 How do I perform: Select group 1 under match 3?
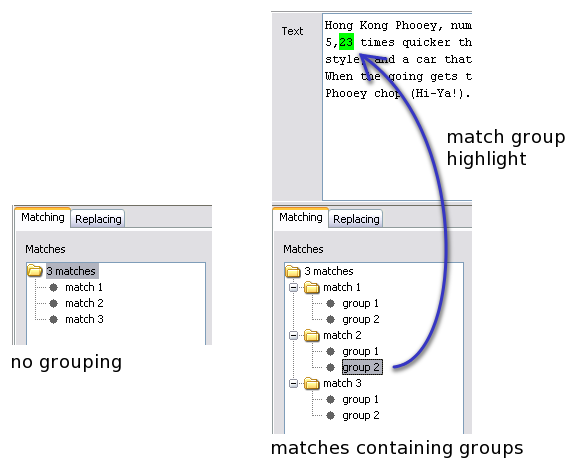click(x=360, y=399)
